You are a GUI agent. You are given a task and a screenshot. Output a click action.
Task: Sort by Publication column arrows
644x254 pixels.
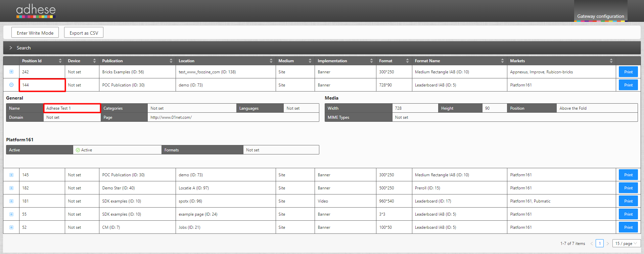[171, 61]
